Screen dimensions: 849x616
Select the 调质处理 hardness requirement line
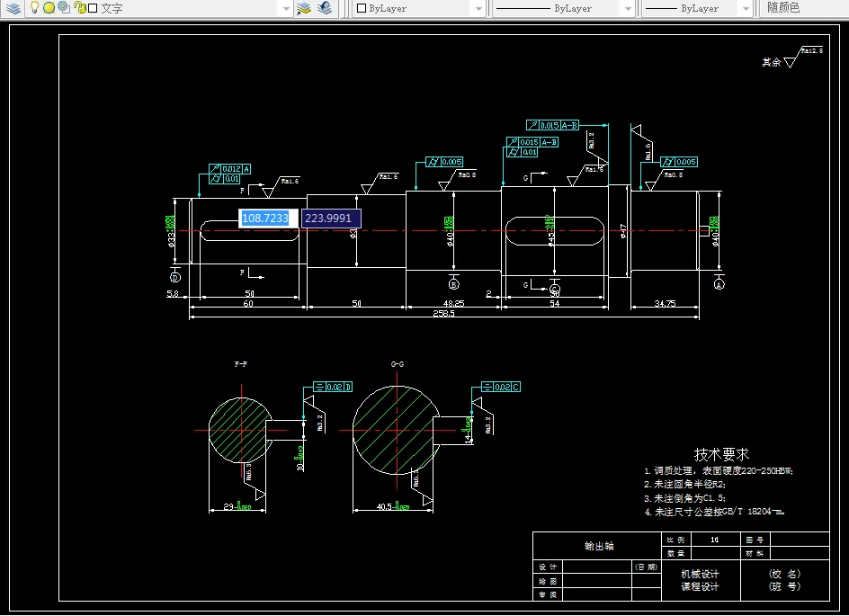coord(719,471)
